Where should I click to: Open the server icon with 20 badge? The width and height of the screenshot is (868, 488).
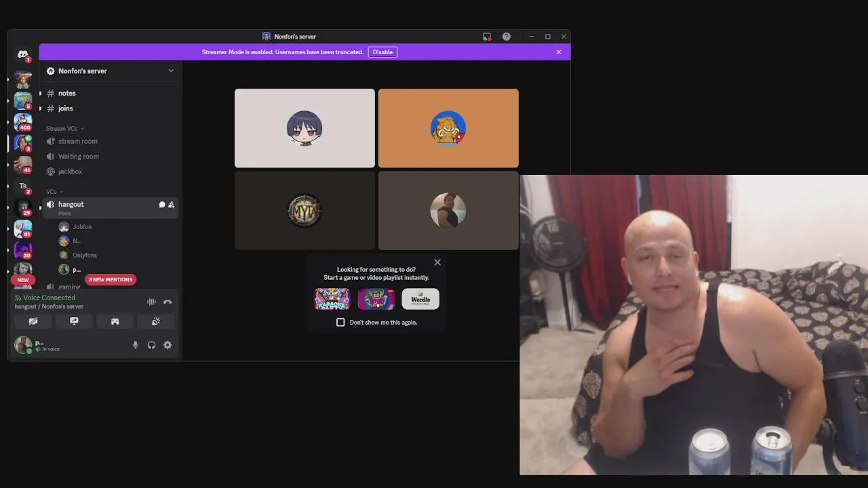coord(23,249)
